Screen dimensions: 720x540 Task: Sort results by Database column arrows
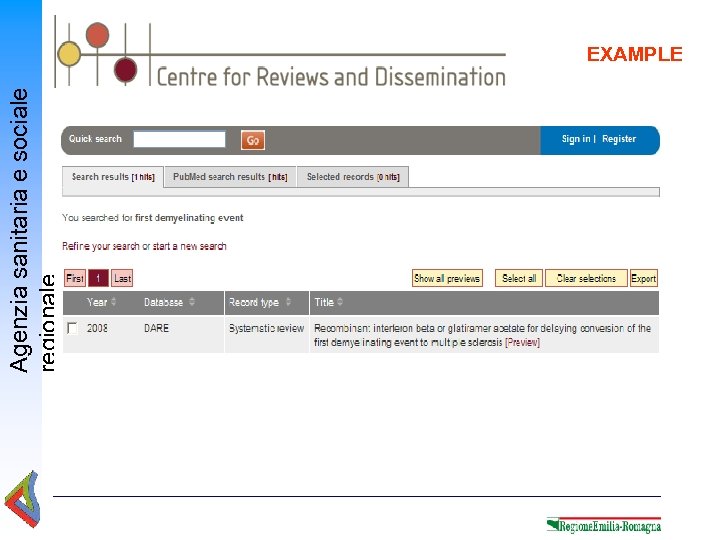[x=192, y=302]
